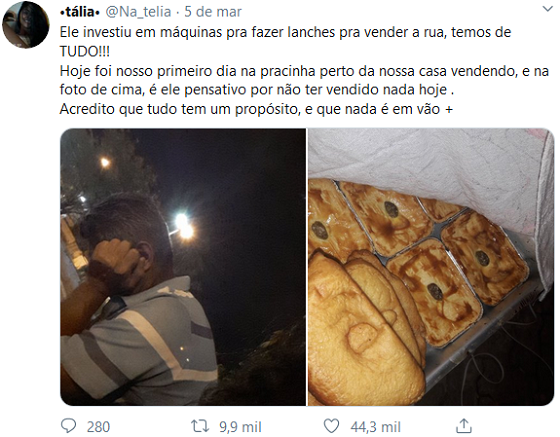Viewport: 560px width, 437px height.
Task: Click the word TUDO!!! in the tweet
Action: (x=85, y=52)
